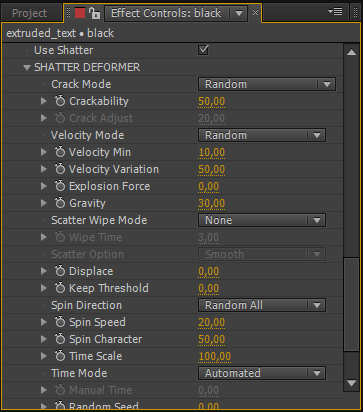
Task: Click the scrollbar down arrow
Action: [x=351, y=383]
